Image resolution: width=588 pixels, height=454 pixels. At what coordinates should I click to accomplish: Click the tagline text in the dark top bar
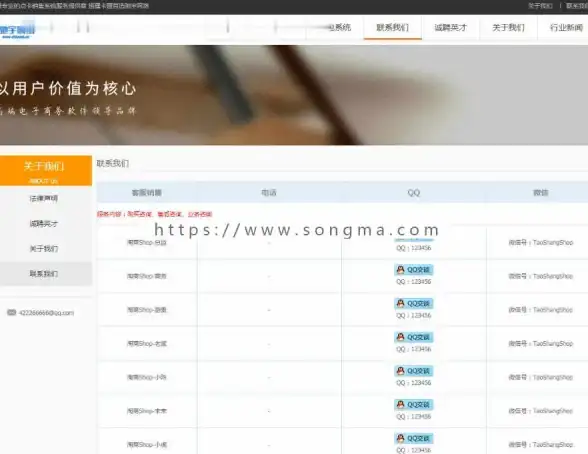click(75, 6)
